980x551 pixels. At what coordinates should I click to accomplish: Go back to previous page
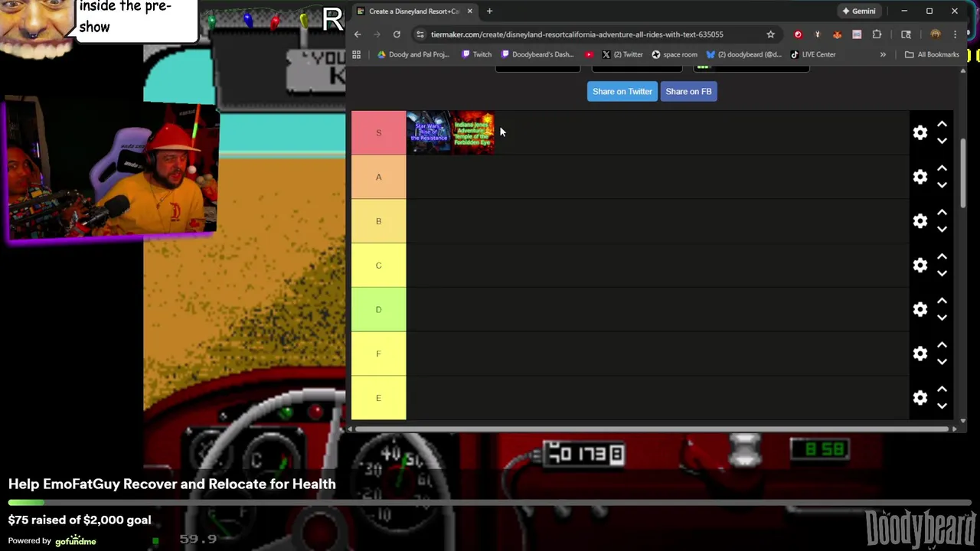358,34
